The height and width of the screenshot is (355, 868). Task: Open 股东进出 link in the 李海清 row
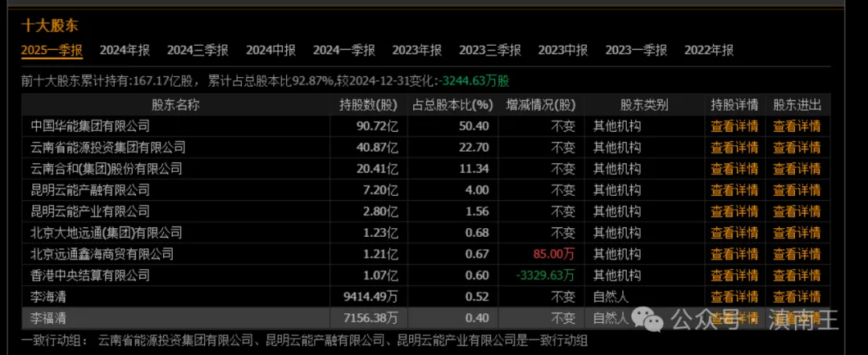click(796, 296)
